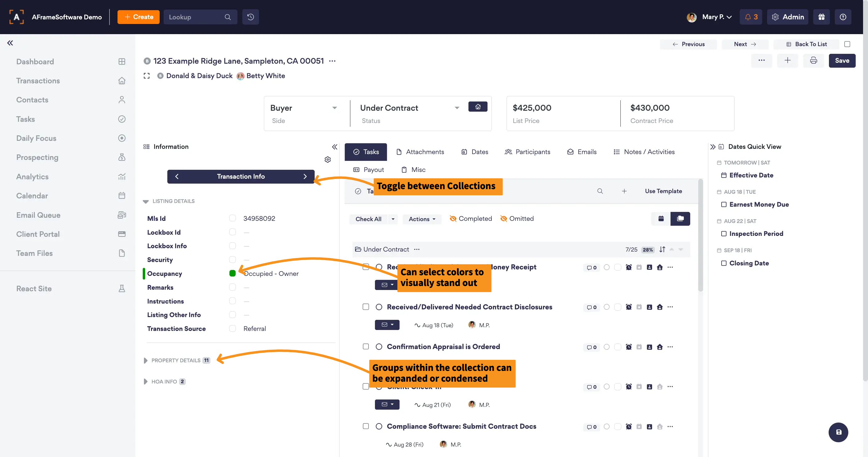Switch to the Attachments tab

(420, 152)
